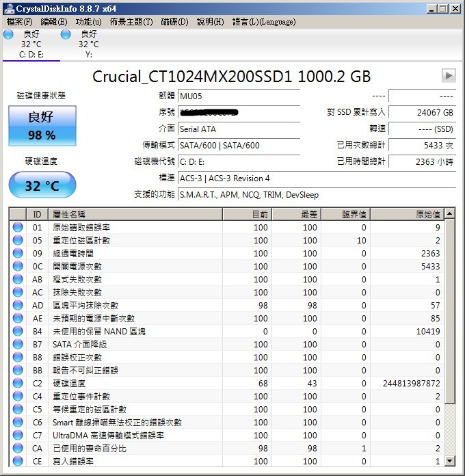This screenshot has width=465, height=476.
Task: Click status orb of attribute C2 row
Action: (18, 383)
